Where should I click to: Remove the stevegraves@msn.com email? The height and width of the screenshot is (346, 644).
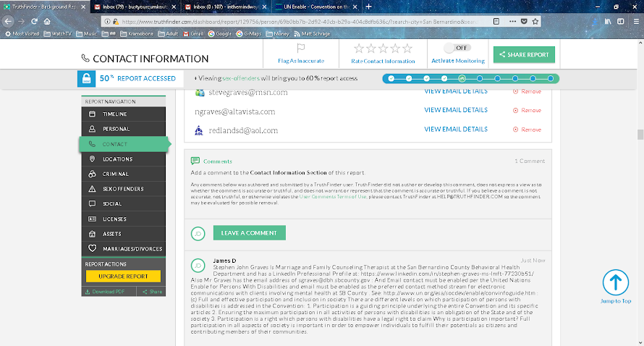[x=527, y=92]
